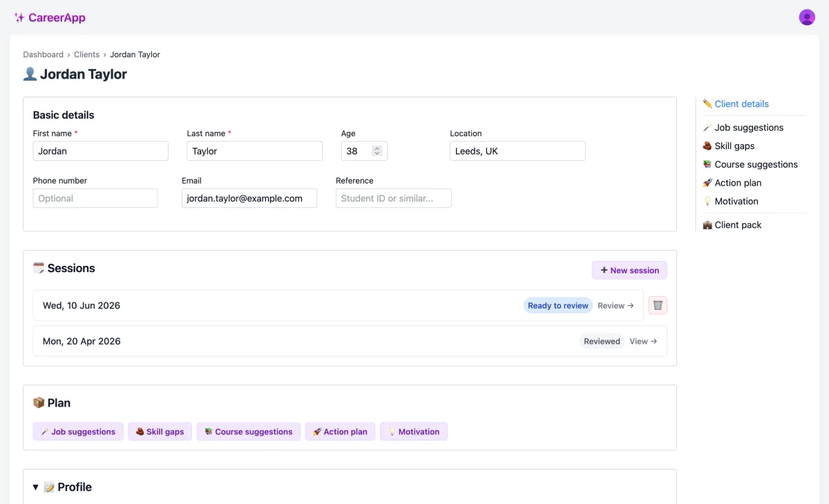Click the pencil icon by Client details

(707, 104)
